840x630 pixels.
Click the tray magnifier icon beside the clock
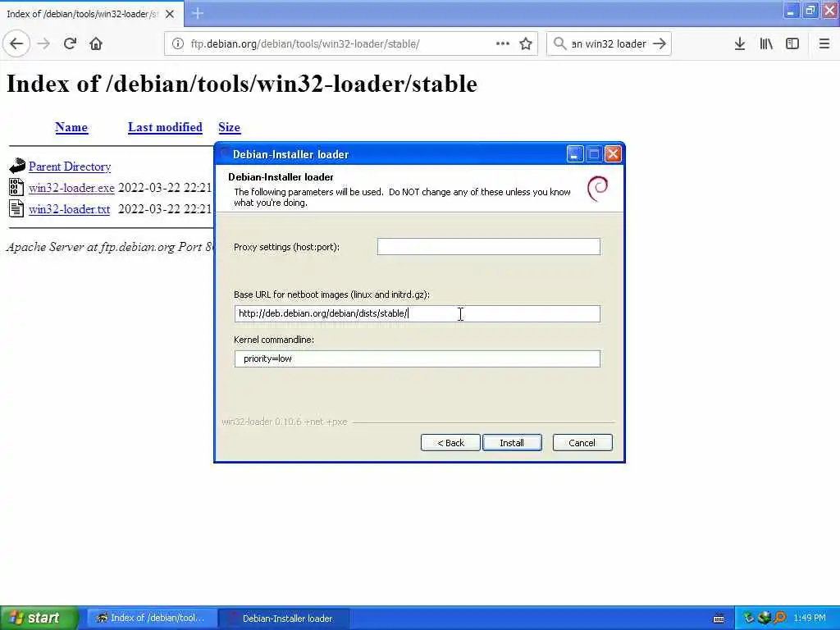780,618
